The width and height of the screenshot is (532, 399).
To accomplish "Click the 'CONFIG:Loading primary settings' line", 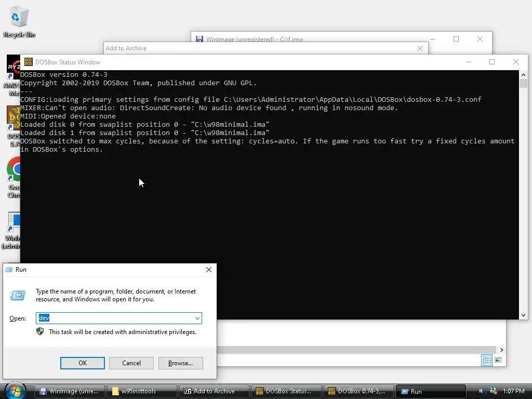I will pyautogui.click(x=251, y=99).
